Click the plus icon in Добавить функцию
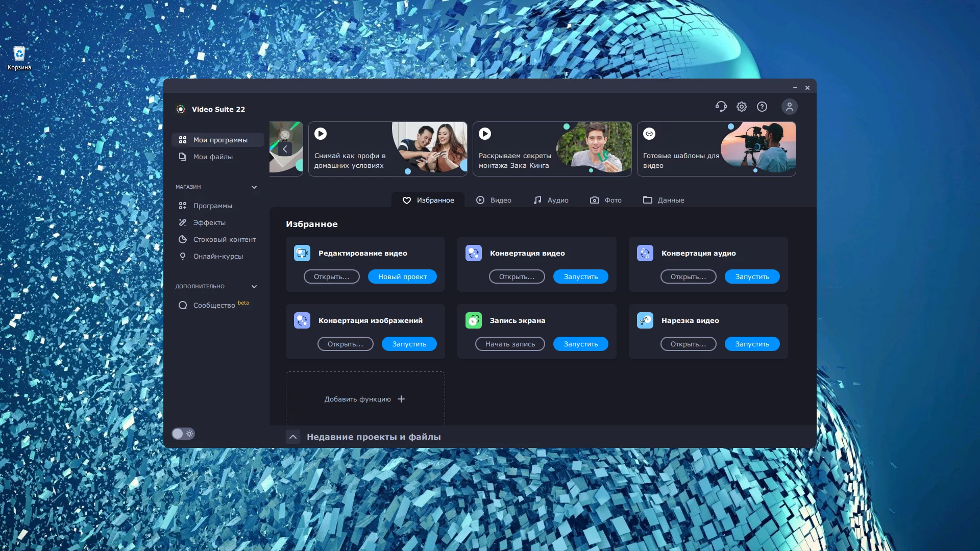980x551 pixels. 401,399
